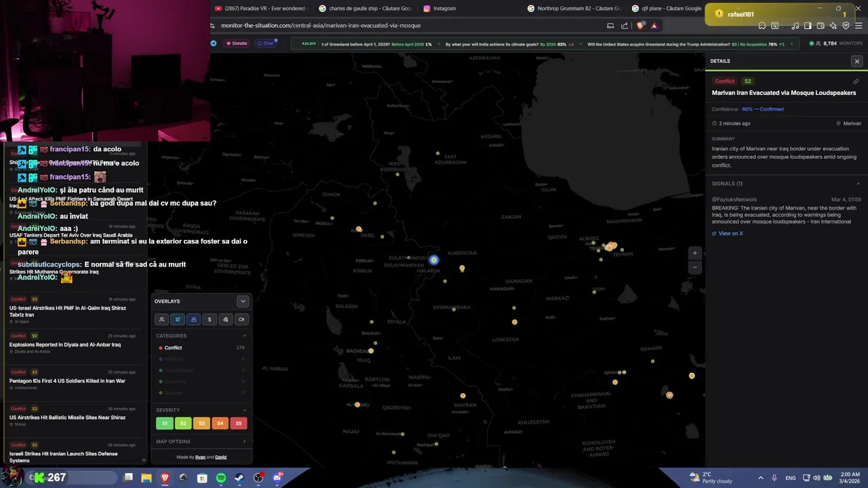Open the weather widget showing 2°C
The width and height of the screenshot is (868, 488).
pos(710,478)
